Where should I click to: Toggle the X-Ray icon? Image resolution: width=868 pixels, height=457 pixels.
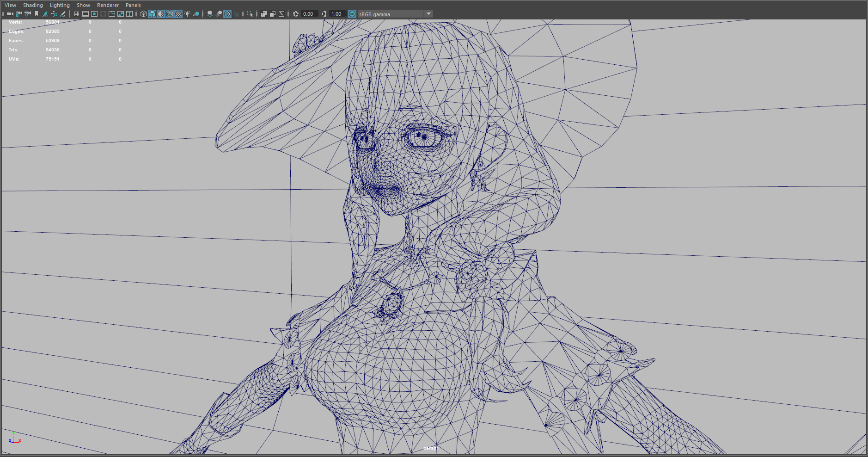[x=264, y=14]
